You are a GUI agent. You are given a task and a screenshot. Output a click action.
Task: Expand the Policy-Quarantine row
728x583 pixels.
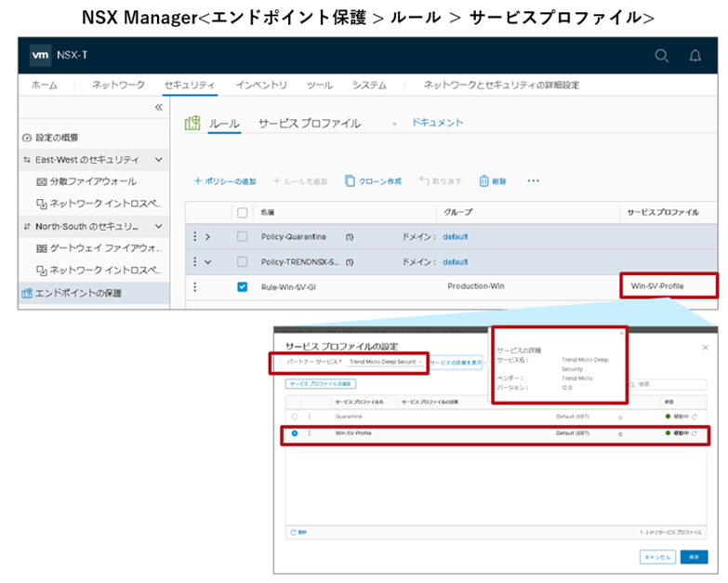pos(207,237)
